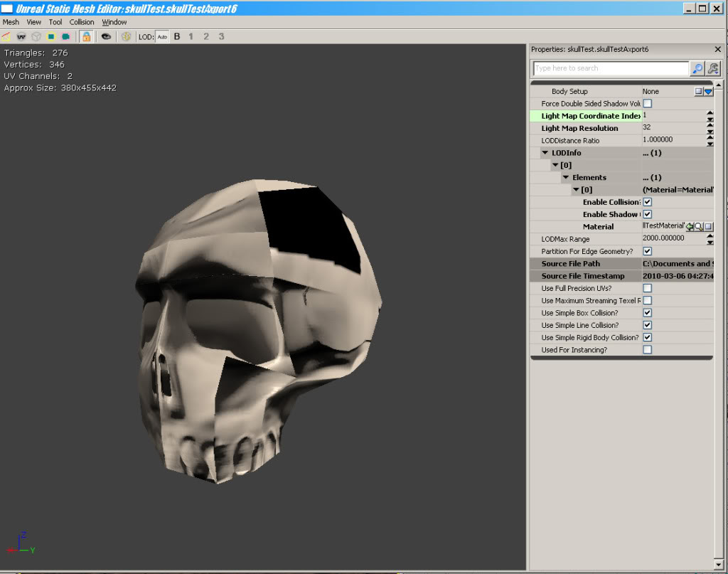Click the skull mesh in viewport

[x=260, y=330]
